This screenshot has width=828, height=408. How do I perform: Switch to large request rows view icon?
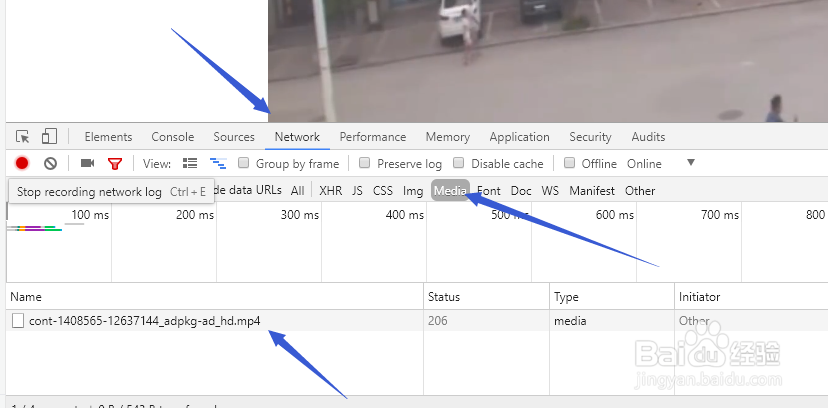click(190, 164)
